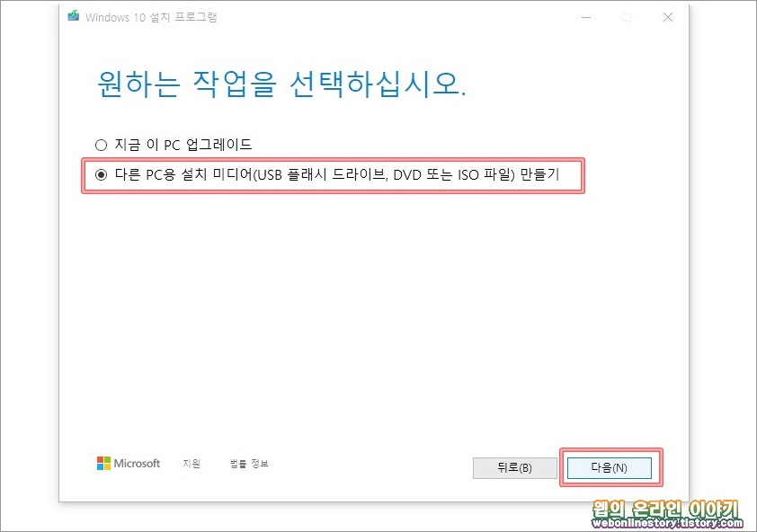Click the 다음(N) button
The width and height of the screenshot is (757, 532).
coord(610,468)
